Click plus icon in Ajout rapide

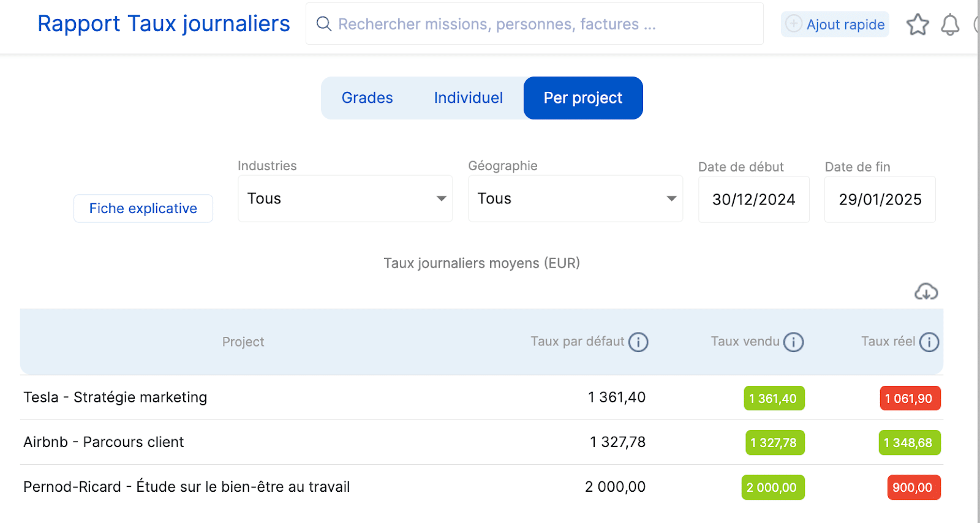click(x=794, y=24)
